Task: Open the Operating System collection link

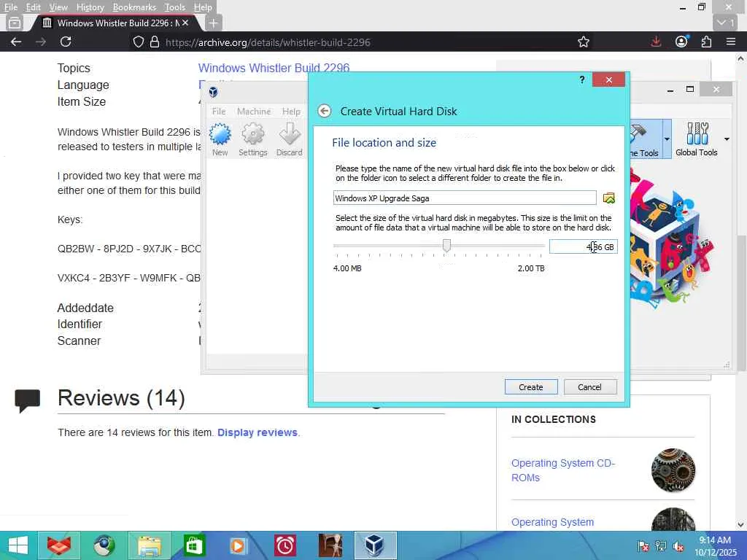Action: (x=553, y=522)
